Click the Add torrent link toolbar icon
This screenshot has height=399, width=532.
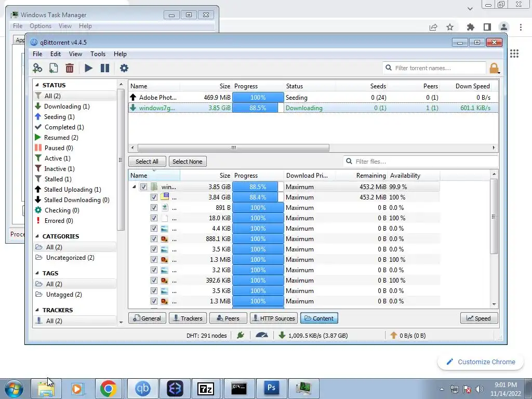(x=37, y=68)
